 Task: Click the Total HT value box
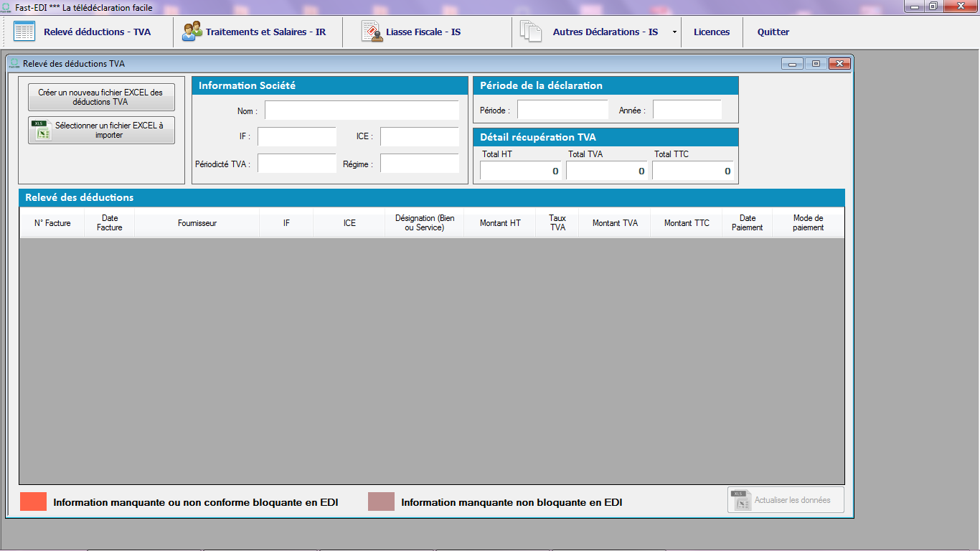521,171
